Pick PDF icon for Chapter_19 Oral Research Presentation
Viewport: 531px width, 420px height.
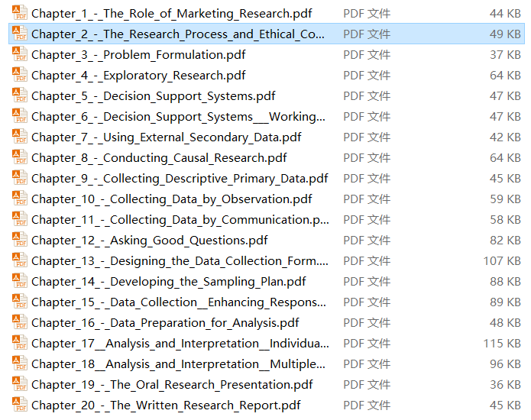[20, 384]
